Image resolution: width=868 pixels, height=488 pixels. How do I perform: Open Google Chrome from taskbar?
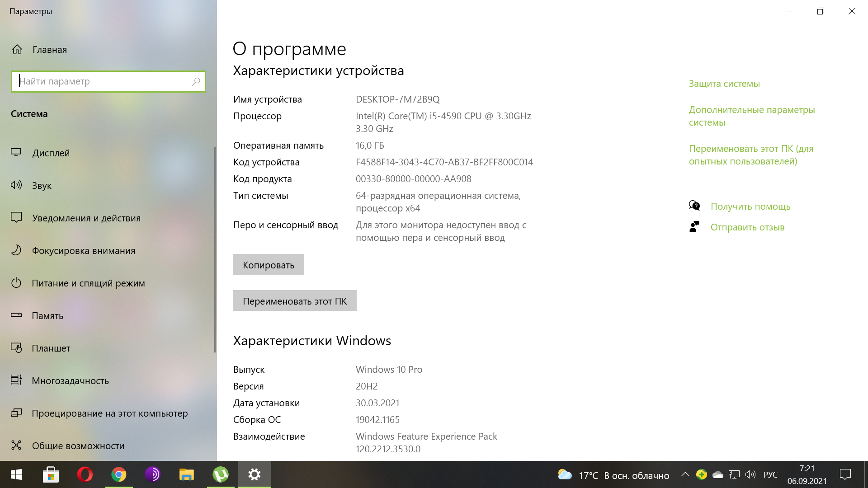point(119,474)
